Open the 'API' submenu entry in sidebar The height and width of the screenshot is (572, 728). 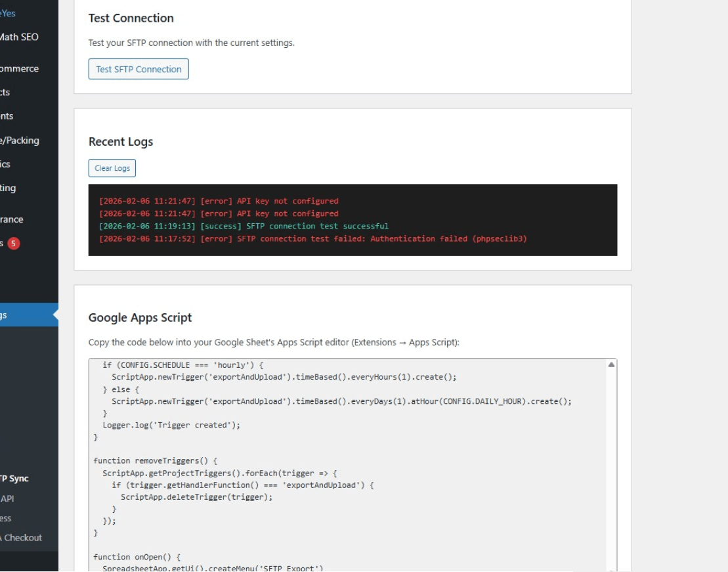(x=7, y=498)
